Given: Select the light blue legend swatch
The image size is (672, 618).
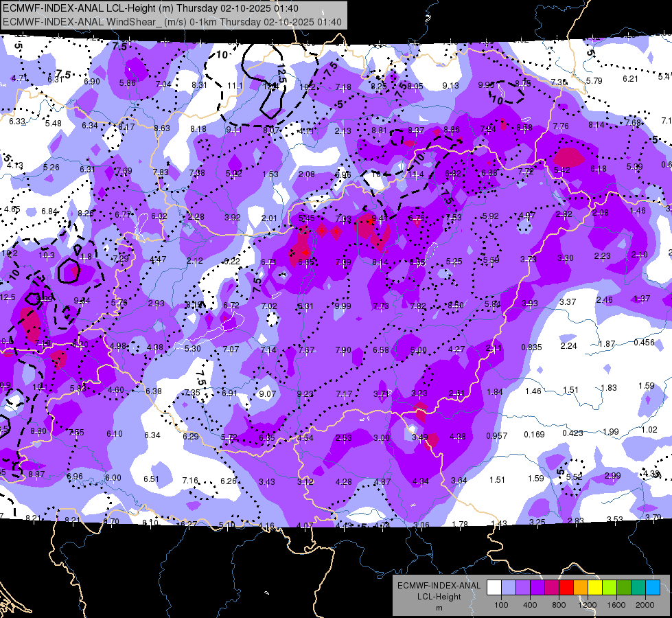Looking at the screenshot, I should tap(653, 587).
